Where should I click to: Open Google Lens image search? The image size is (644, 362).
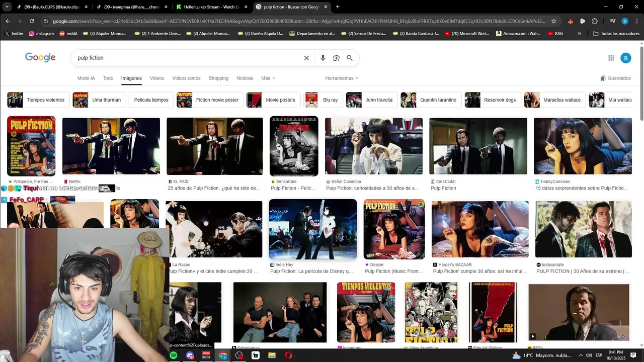[336, 58]
